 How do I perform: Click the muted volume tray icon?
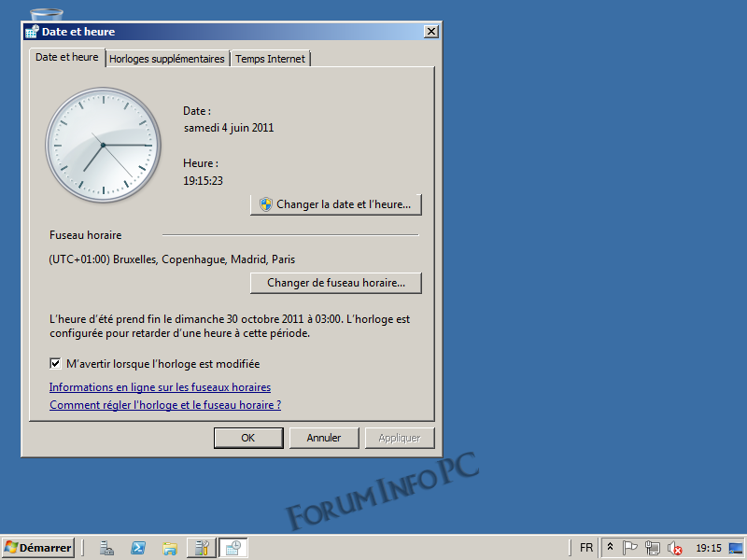coord(672,549)
